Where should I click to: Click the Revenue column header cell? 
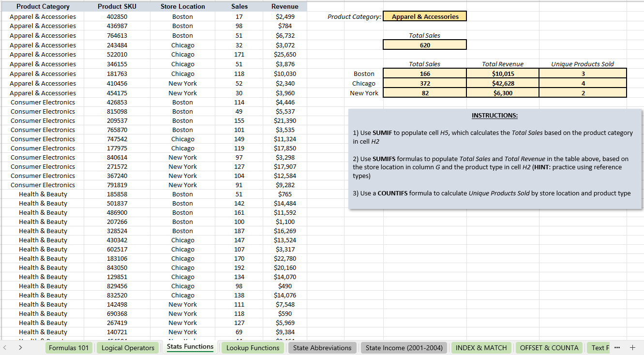click(x=285, y=7)
